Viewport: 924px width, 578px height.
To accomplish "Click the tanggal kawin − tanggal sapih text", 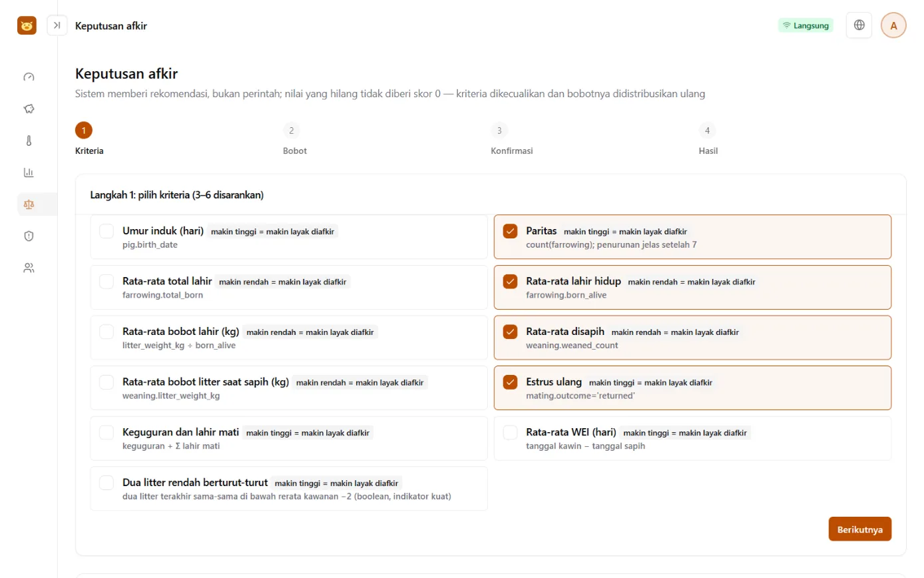I will [585, 446].
